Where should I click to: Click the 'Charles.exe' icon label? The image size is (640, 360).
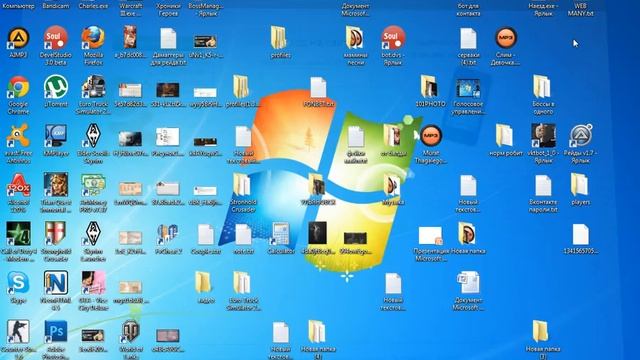(x=93, y=6)
